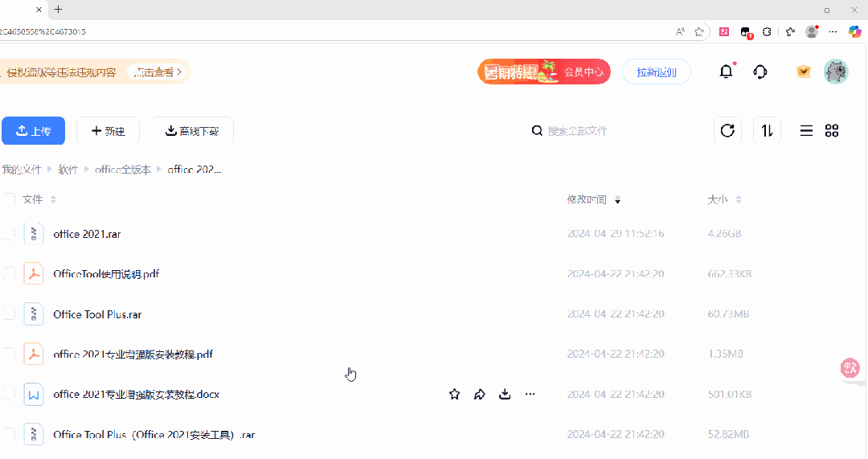Check the Office 2021安装工具 .rar checkbox
The height and width of the screenshot is (459, 868).
click(x=8, y=434)
